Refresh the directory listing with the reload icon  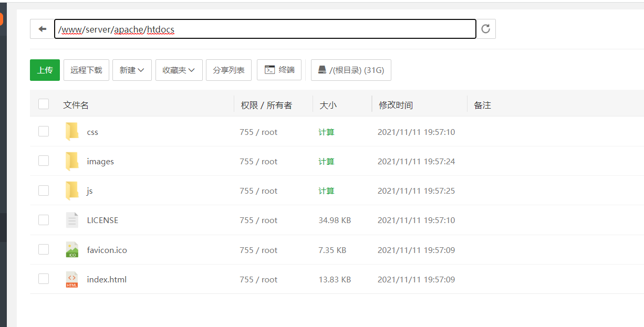click(x=486, y=29)
